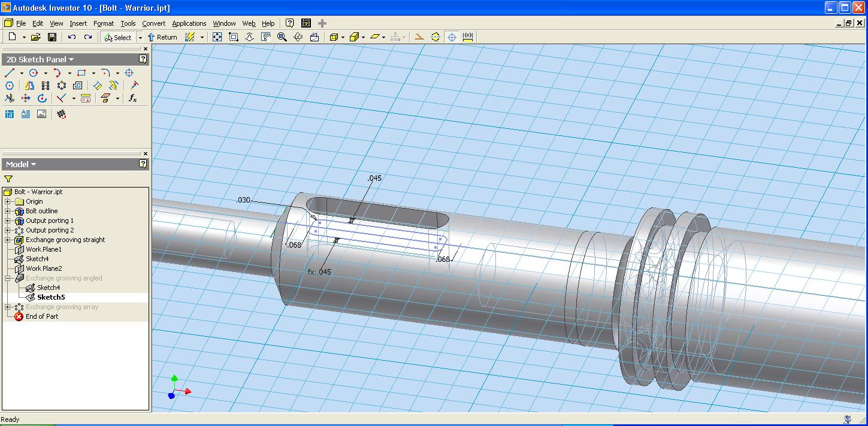This screenshot has width=868, height=426.
Task: Open the File menu
Action: pyautogui.click(x=21, y=23)
